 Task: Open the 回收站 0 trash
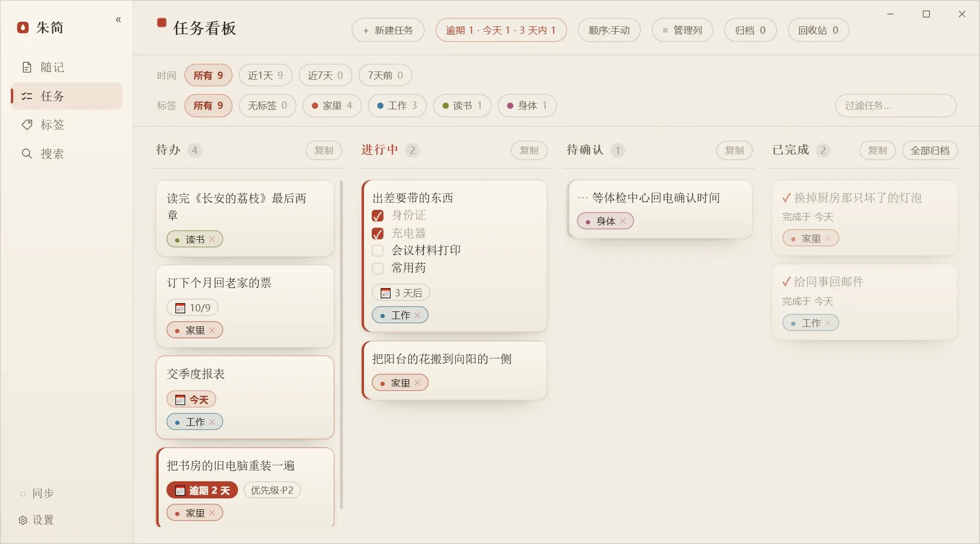pos(818,31)
